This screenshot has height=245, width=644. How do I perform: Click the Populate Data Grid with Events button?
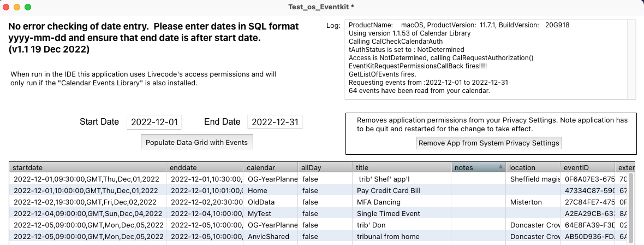point(196,142)
